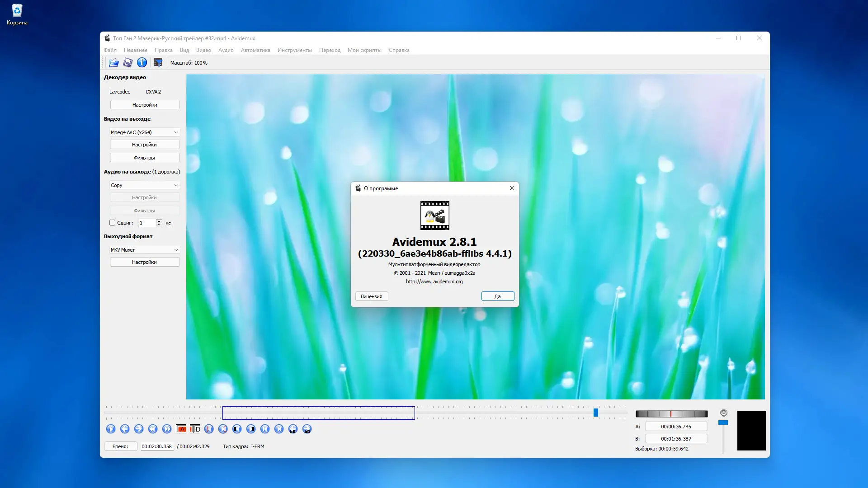
Task: Click the current time input field
Action: click(156, 446)
